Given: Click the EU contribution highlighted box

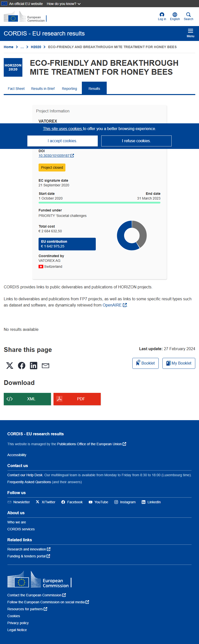Looking at the screenshot, I should tap(67, 244).
